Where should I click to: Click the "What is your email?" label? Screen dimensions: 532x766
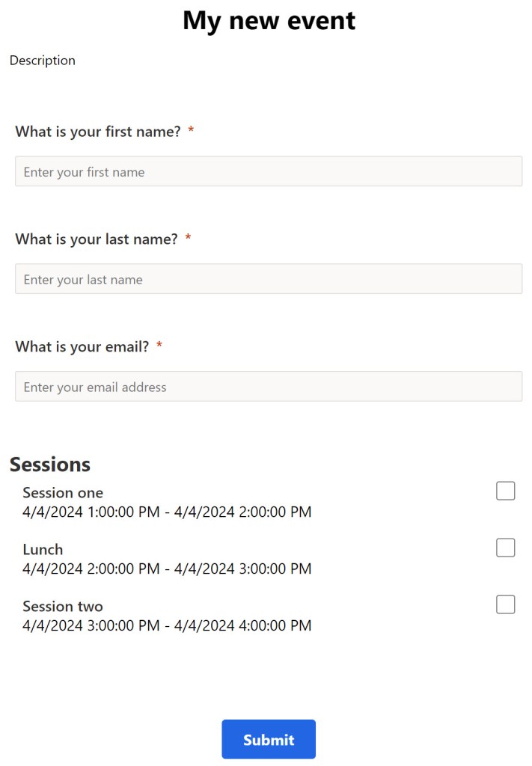(82, 347)
